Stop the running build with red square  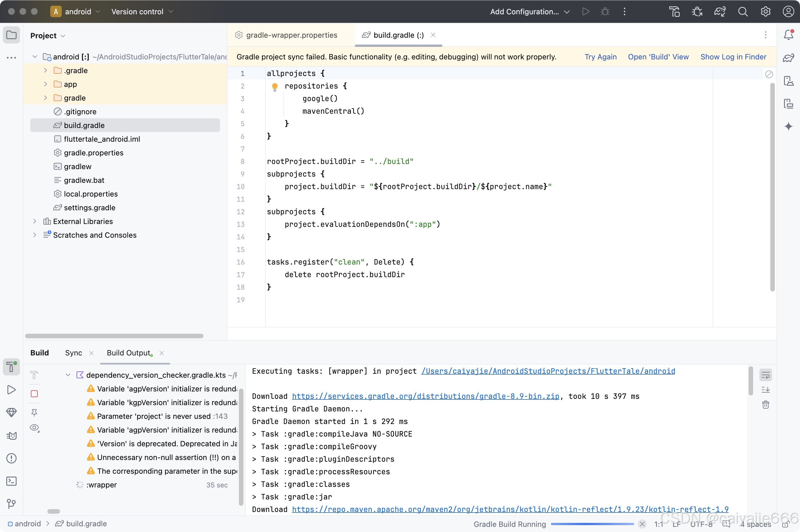point(34,394)
